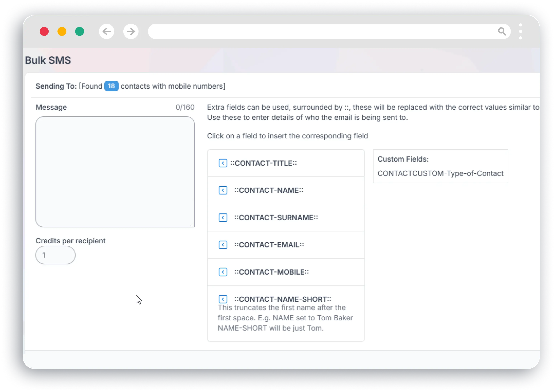This screenshot has width=555, height=392.
Task: Click the insert icon beside ::CONTACT-NAME-SHORT::
Action: 223,299
